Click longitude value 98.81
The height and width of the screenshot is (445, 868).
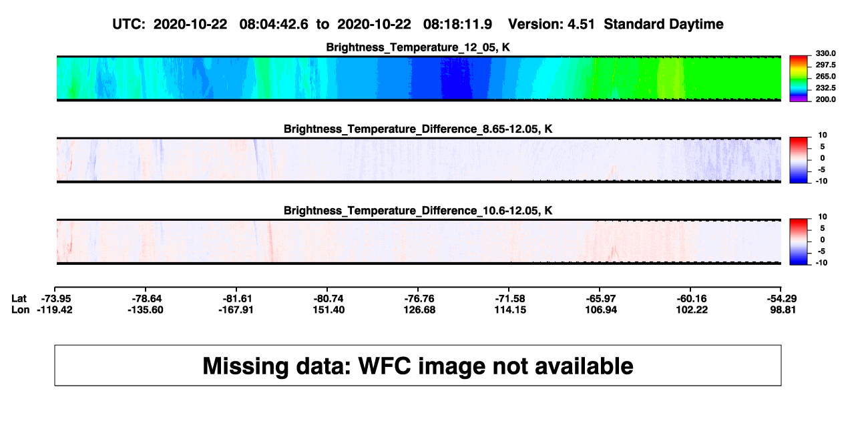coord(783,310)
